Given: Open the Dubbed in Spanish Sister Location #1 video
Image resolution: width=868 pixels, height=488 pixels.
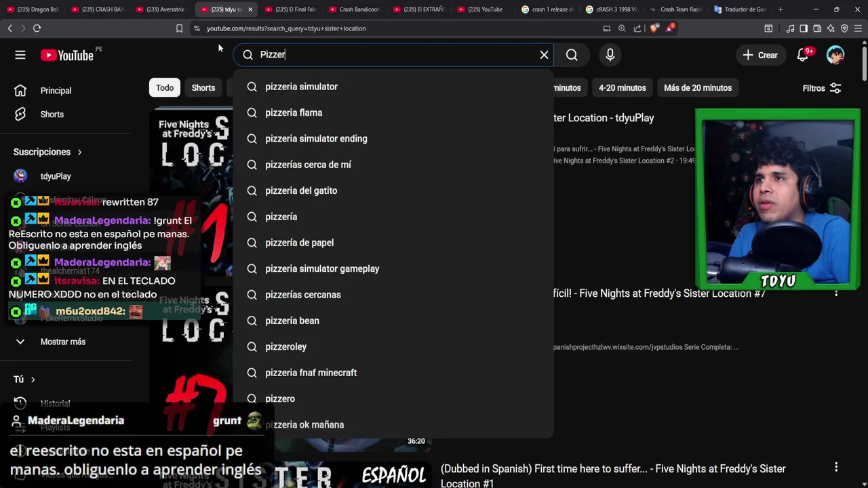Looking at the screenshot, I should point(613,476).
